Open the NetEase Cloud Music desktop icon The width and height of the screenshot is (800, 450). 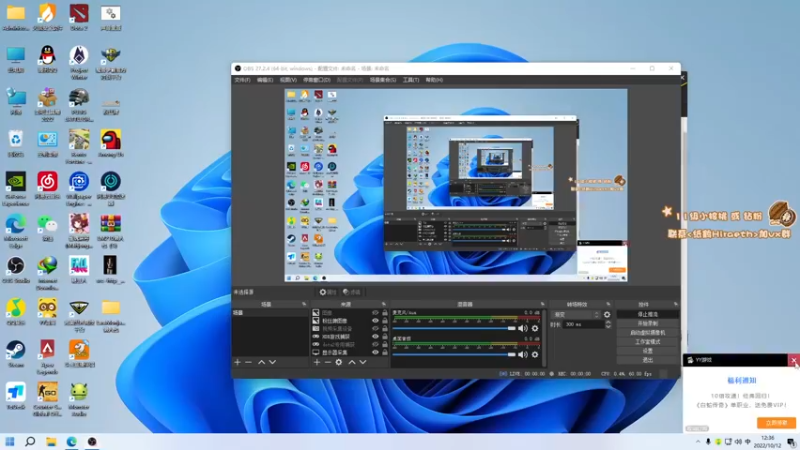pos(47,185)
